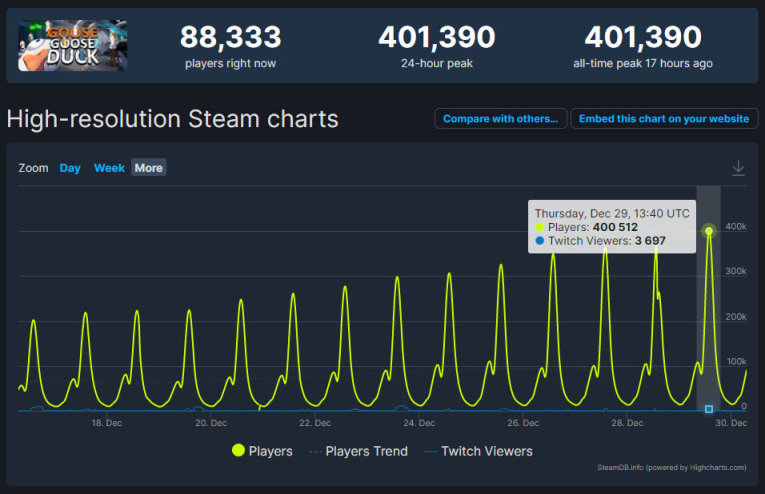Click the 18. Dec label on the x-axis
765x494 pixels.
pos(107,423)
